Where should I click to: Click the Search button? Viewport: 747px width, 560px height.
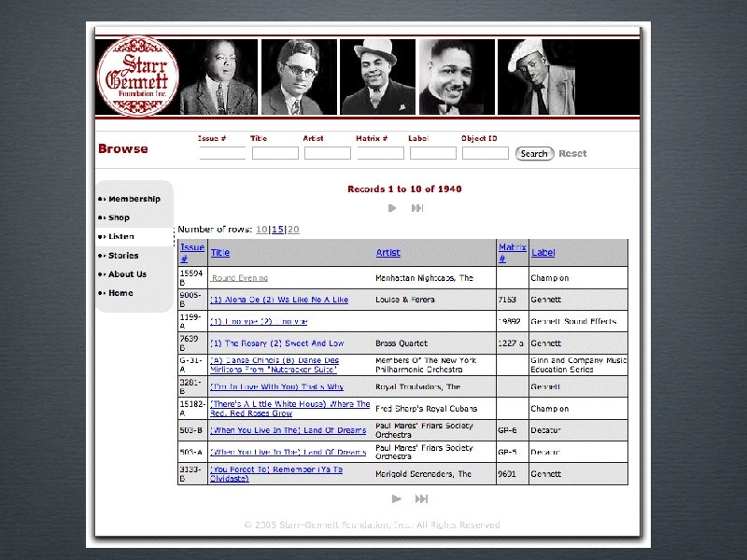534,153
